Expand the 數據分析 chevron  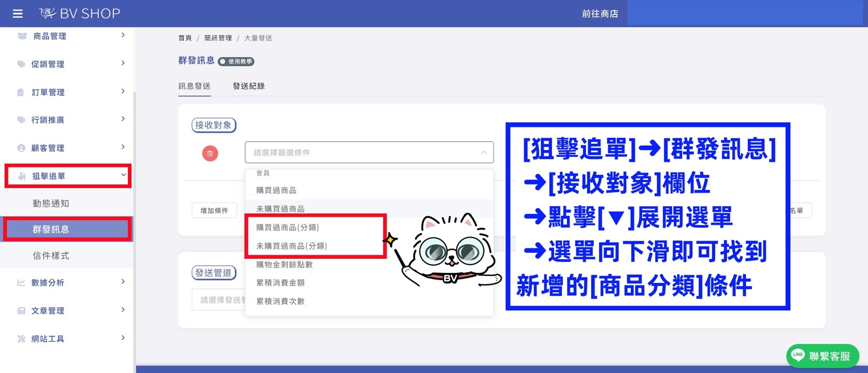click(123, 282)
